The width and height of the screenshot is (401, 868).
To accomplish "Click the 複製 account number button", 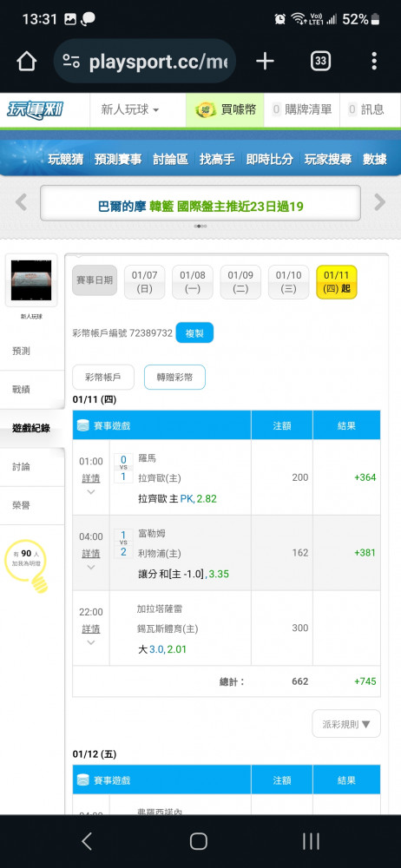I will (194, 333).
